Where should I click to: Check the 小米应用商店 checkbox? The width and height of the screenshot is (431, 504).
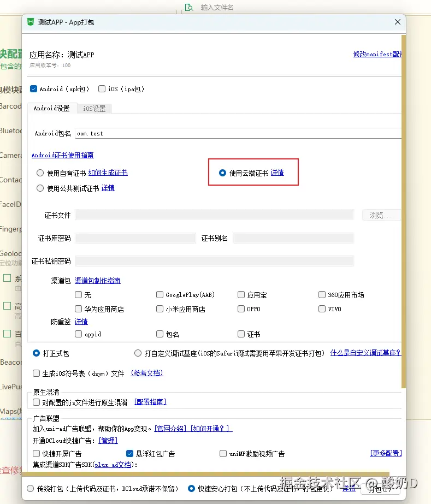tap(160, 309)
